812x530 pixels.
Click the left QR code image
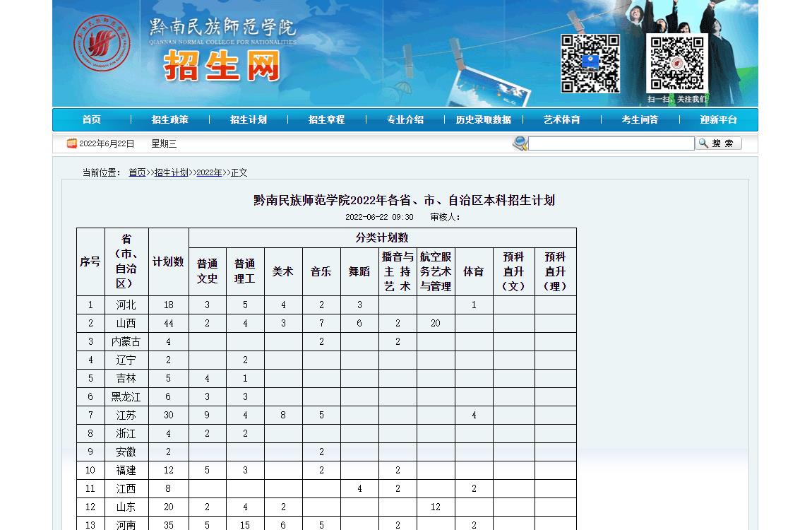coord(590,64)
